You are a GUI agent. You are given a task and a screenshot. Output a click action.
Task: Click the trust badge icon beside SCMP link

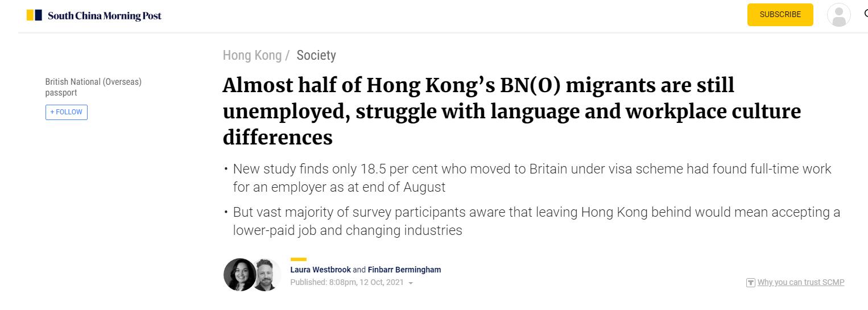click(x=750, y=283)
